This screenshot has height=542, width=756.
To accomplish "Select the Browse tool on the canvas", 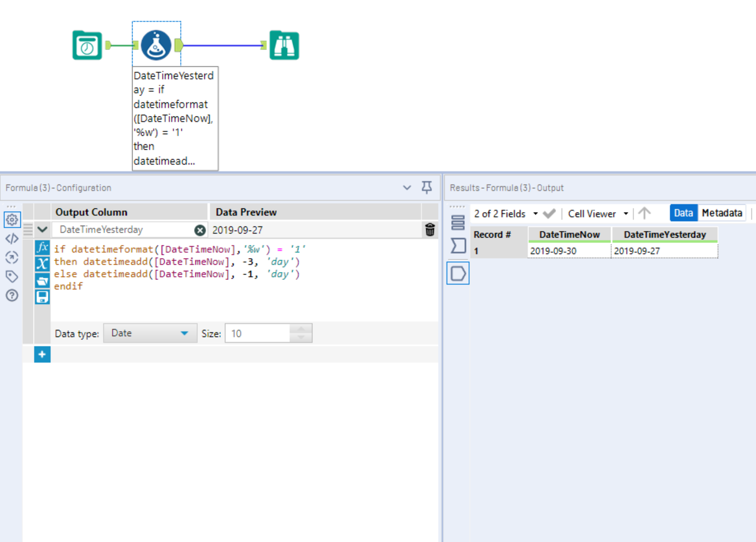I will click(284, 45).
